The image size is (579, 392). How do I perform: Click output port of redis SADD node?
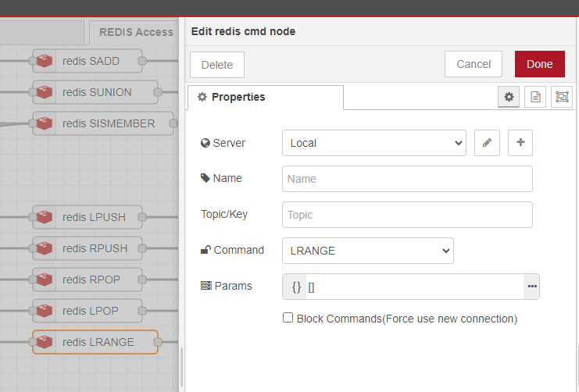(142, 61)
